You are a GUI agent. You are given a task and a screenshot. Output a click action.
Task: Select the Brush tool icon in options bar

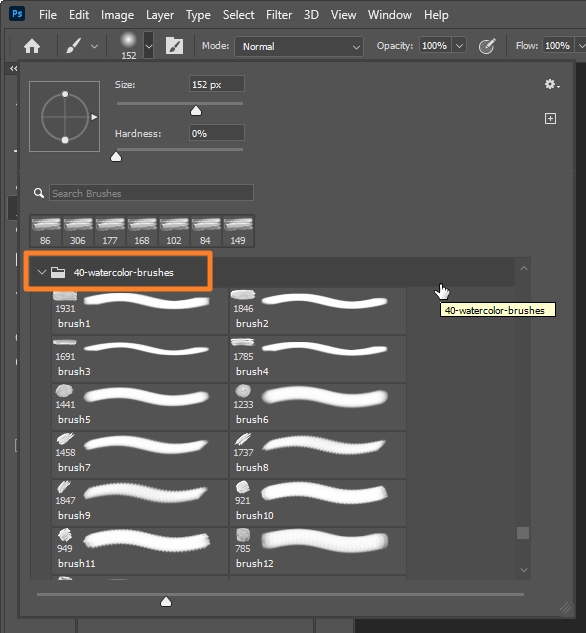[x=73, y=46]
